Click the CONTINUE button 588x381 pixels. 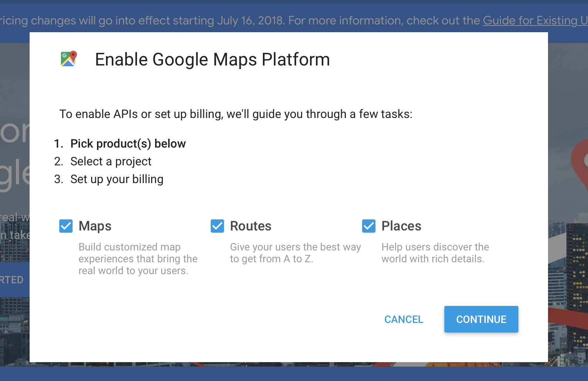coord(481,319)
